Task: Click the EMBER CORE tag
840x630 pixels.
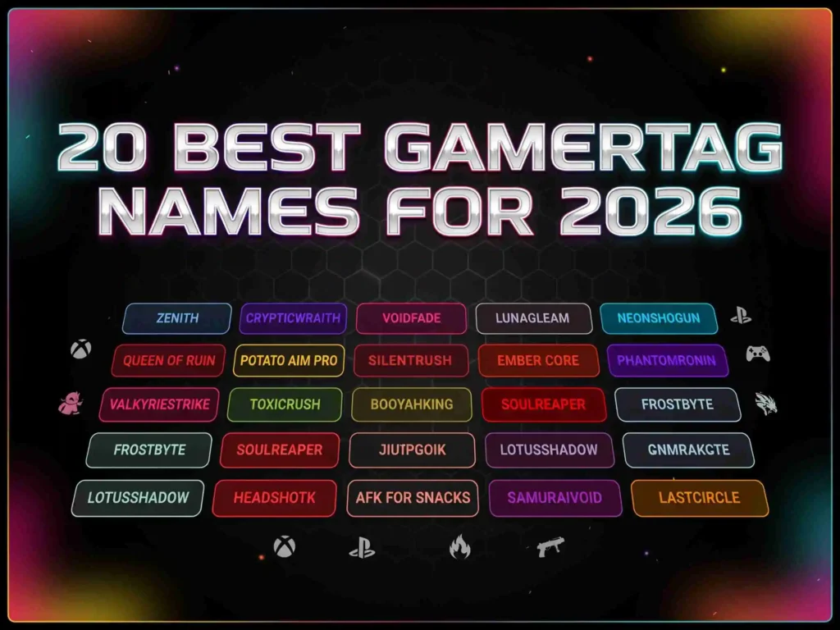Action: point(538,361)
